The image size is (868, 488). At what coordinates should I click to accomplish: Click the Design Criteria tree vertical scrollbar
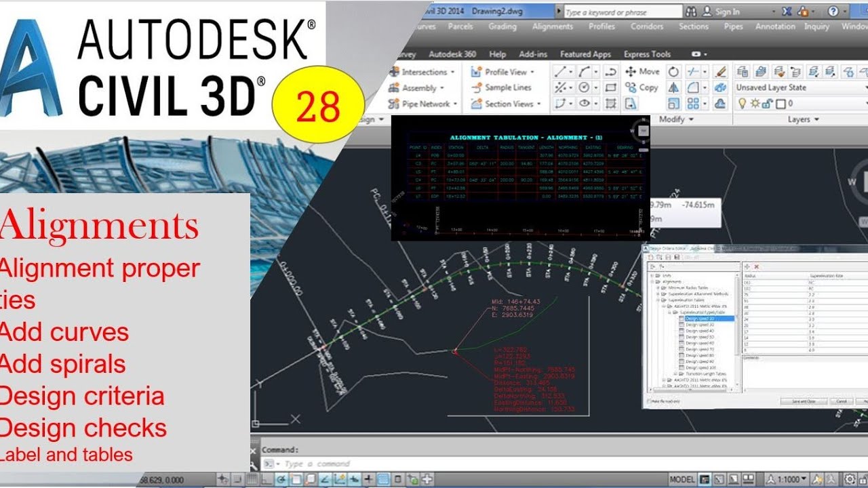(737, 331)
